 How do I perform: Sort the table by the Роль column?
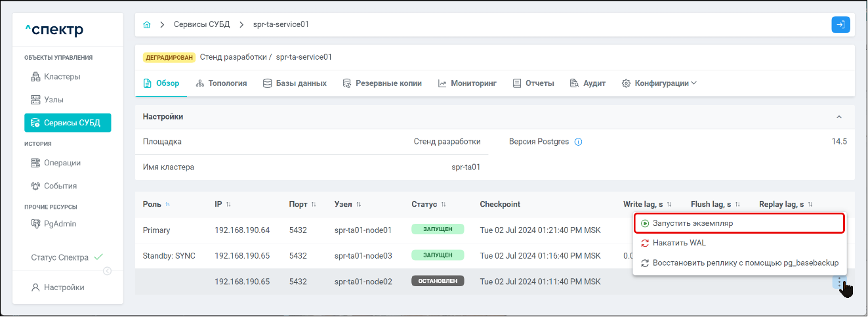167,205
